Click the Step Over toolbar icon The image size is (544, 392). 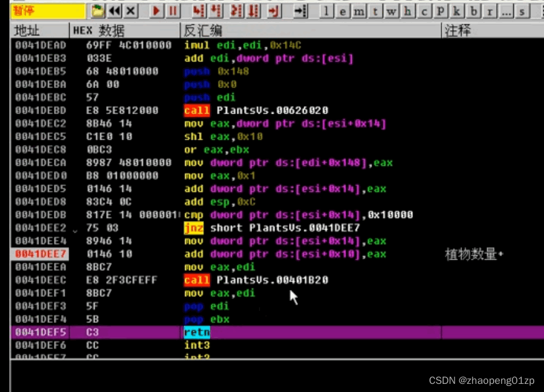coord(217,11)
